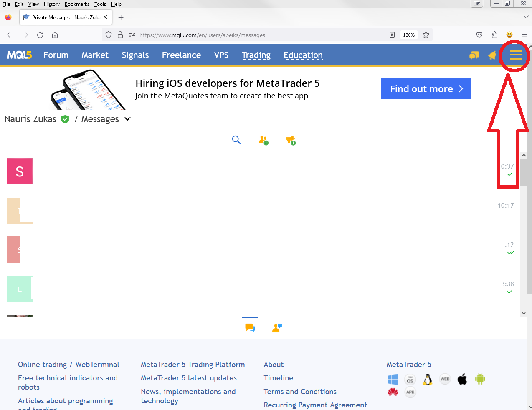Screen dimensions: 532x410
Task: Switch to the chats tab icon at the bottom
Action: pyautogui.click(x=250, y=328)
